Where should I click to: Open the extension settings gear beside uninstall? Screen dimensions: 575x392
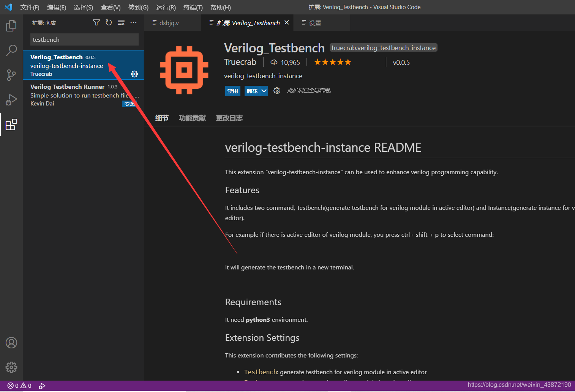point(277,91)
